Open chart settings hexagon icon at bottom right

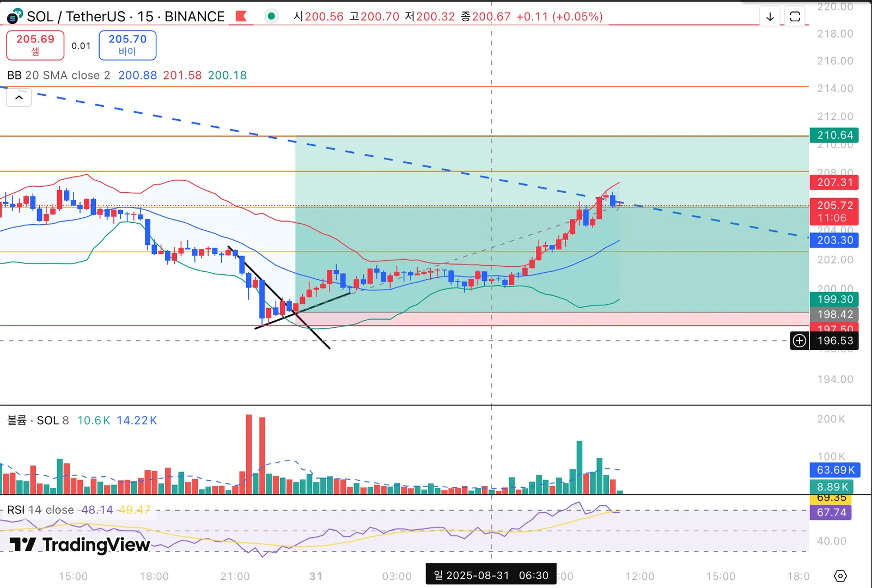click(x=840, y=575)
